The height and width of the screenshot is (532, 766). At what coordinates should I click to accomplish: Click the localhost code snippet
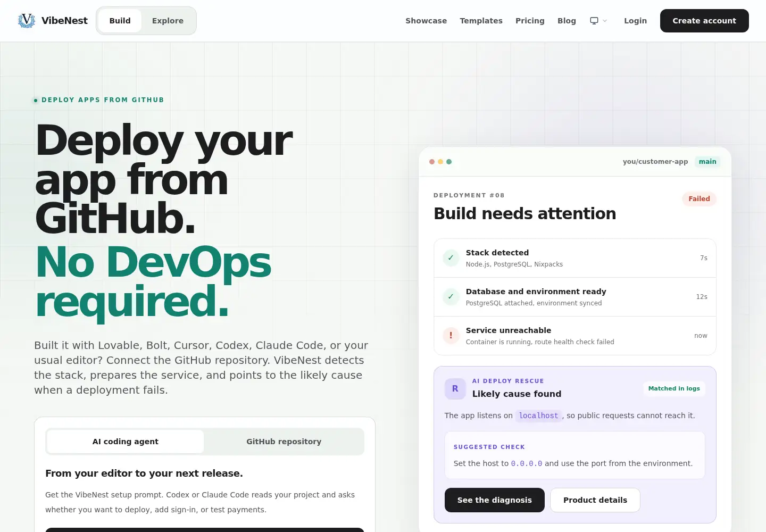(538, 415)
